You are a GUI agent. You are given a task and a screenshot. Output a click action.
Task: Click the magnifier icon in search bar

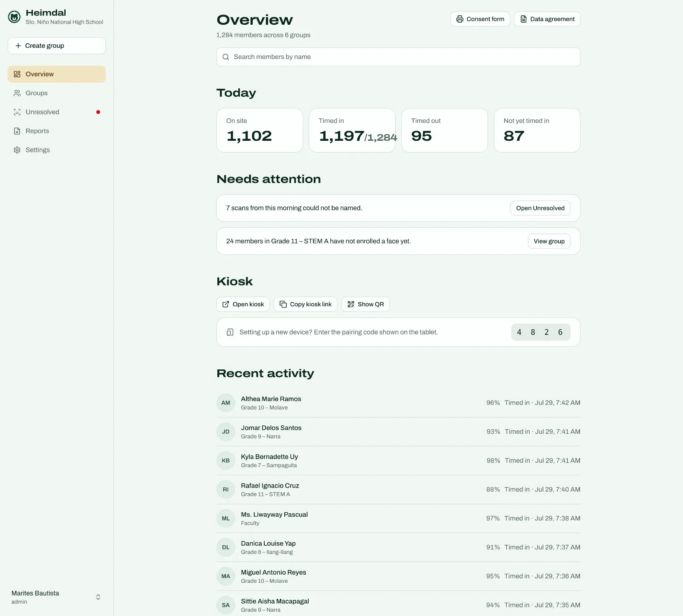[226, 57]
